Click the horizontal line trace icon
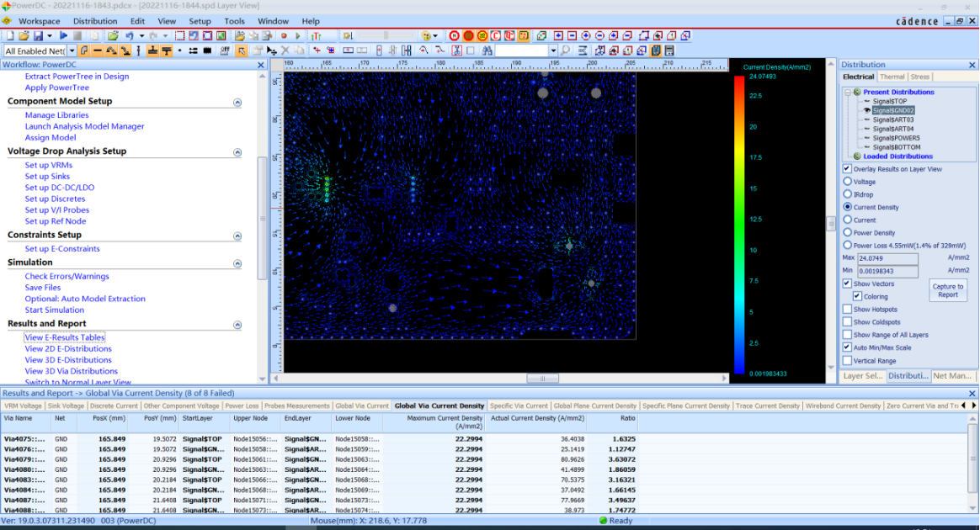The image size is (980, 530). point(98,50)
